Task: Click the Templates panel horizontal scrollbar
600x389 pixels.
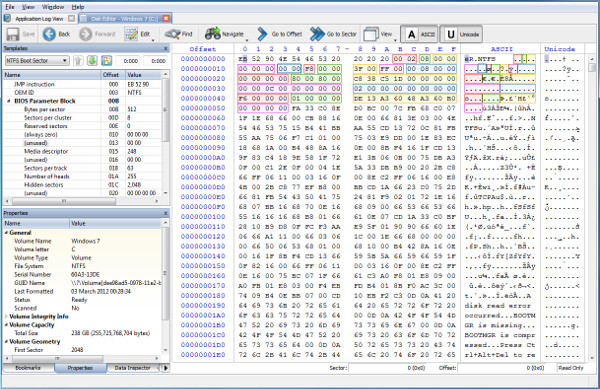Action: click(x=82, y=201)
